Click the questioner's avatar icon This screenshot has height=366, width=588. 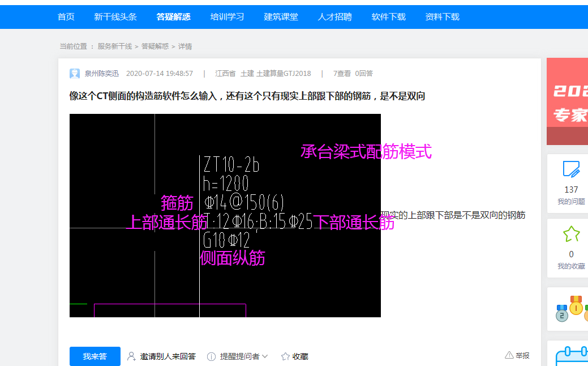pos(75,73)
